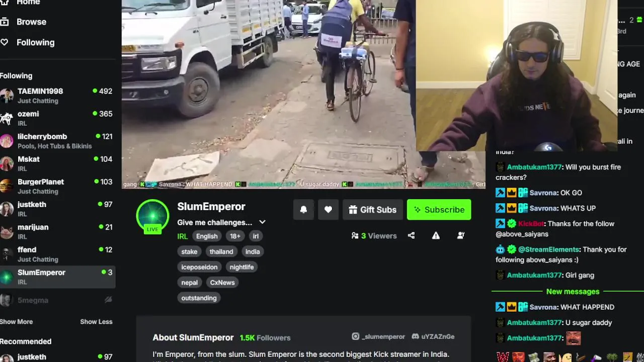This screenshot has width=644, height=362.
Task: Open Discord link uYZAZnGe
Action: pos(433,336)
